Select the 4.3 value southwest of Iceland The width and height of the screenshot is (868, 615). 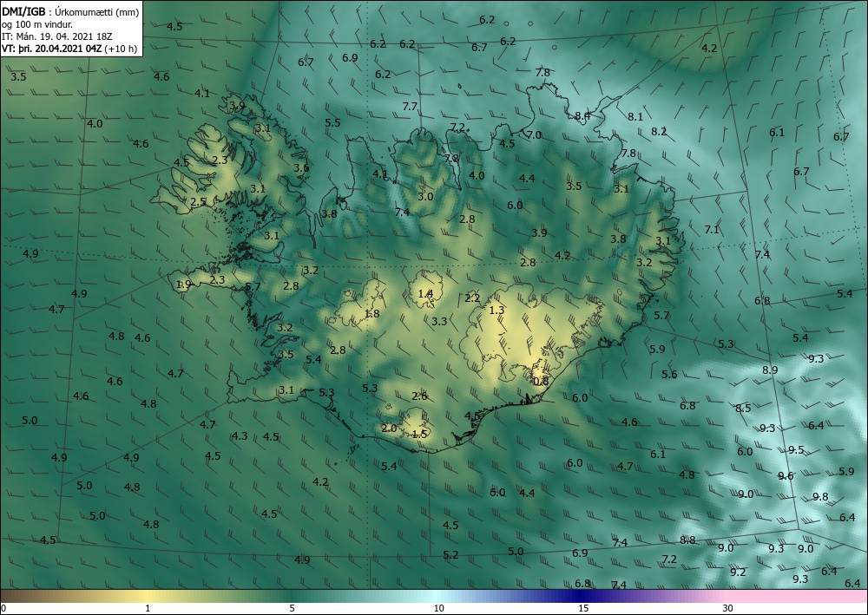click(x=240, y=435)
